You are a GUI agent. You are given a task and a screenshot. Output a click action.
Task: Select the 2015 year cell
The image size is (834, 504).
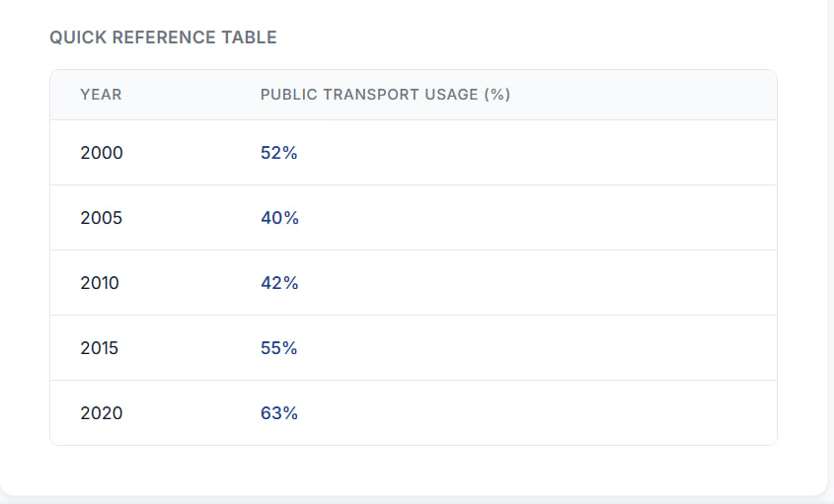[x=100, y=348]
